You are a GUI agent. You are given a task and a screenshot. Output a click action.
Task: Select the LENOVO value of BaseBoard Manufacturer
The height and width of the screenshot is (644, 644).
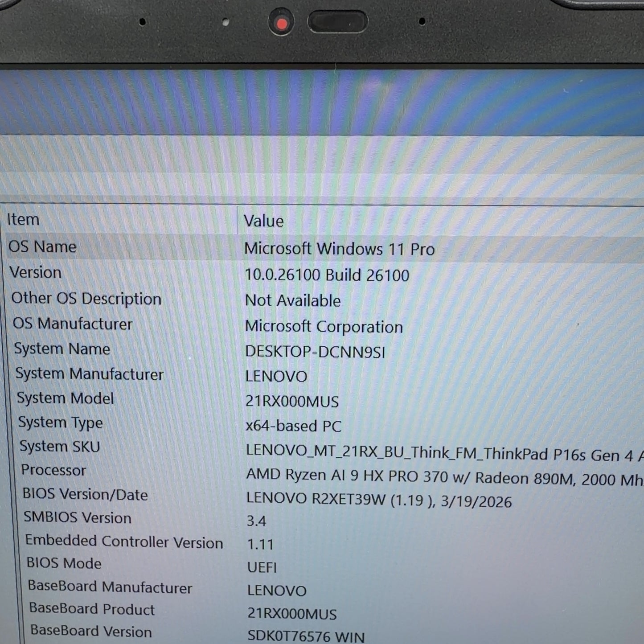click(x=277, y=591)
